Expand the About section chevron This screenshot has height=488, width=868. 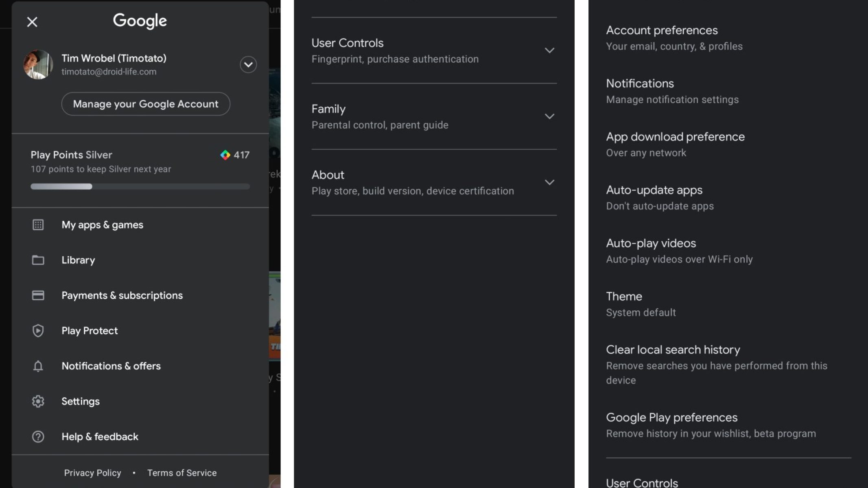549,183
